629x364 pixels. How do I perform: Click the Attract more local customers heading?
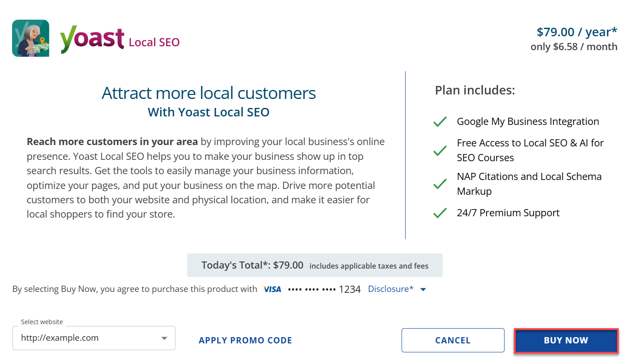[x=209, y=93]
